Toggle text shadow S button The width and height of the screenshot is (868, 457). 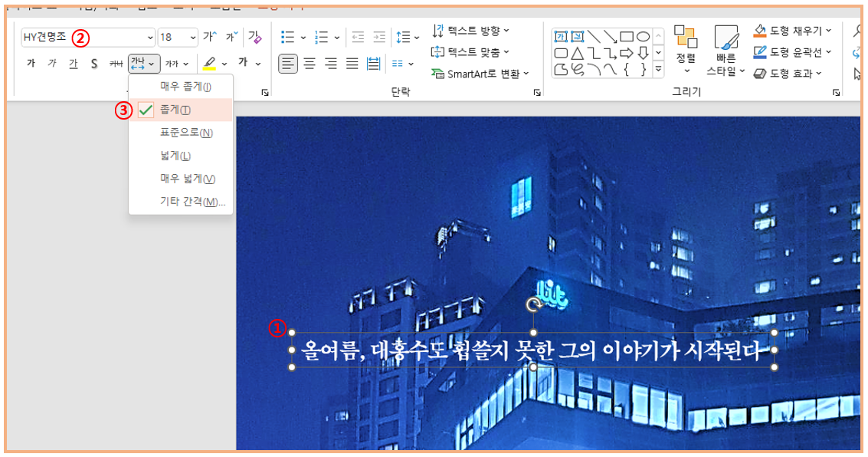point(94,64)
